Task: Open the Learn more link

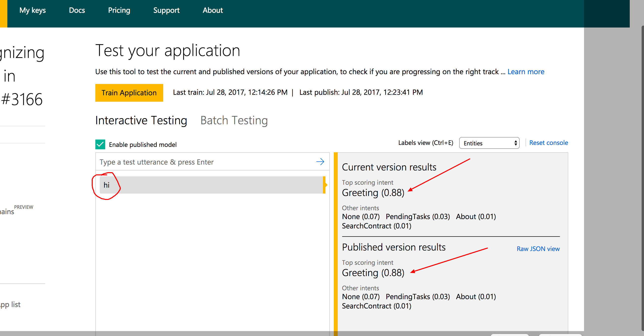Action: 526,72
